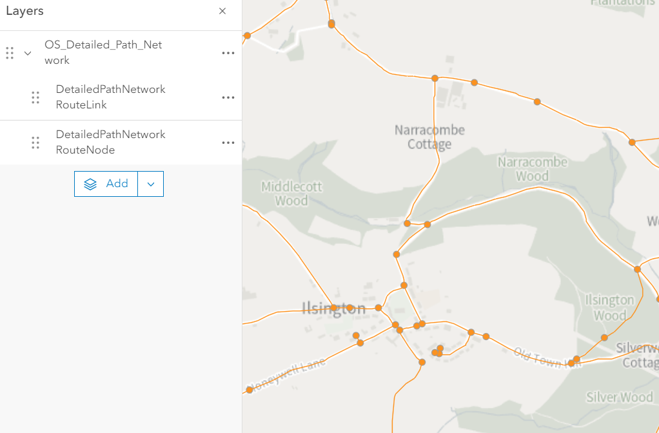Click the Ilsington village label on map
659x433 pixels.
(333, 309)
